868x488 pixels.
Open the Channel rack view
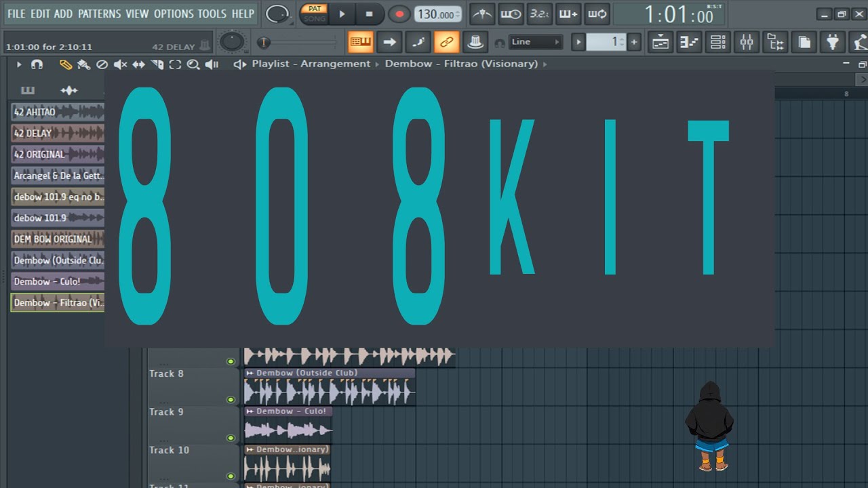click(x=718, y=42)
